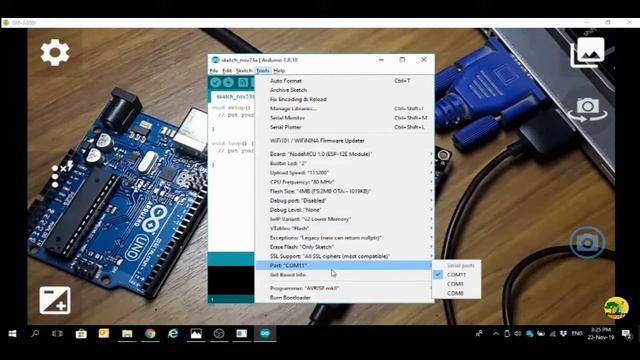Viewport: 640px width, 360px height.
Task: Click the ENG language indicator
Action: [x=577, y=333]
